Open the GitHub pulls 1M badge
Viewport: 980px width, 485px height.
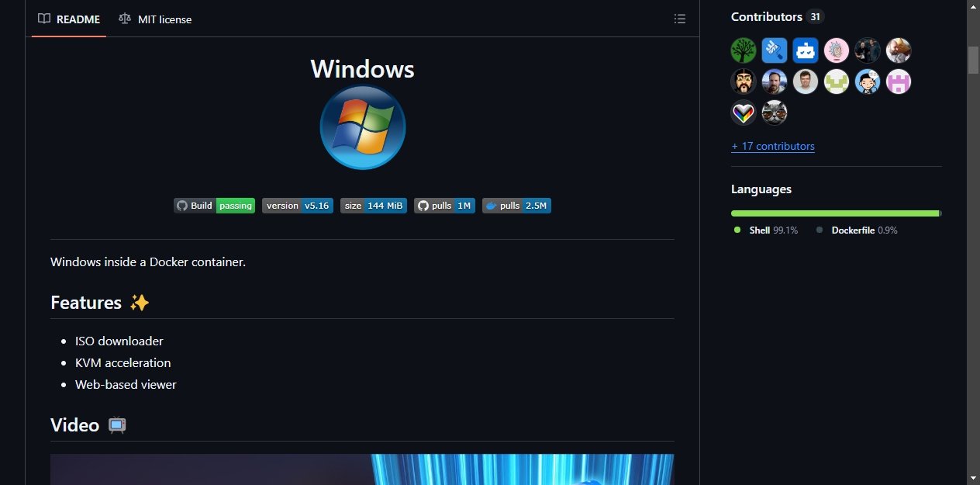pos(444,206)
